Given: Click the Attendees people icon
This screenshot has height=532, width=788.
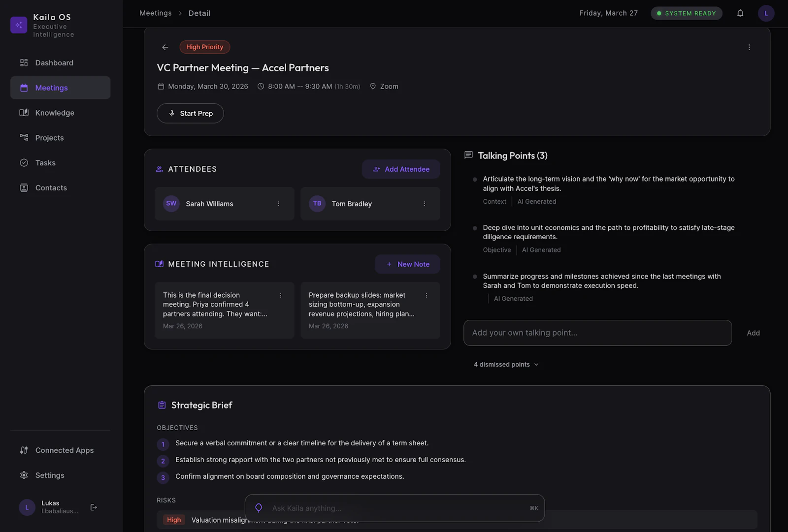Looking at the screenshot, I should click(159, 169).
